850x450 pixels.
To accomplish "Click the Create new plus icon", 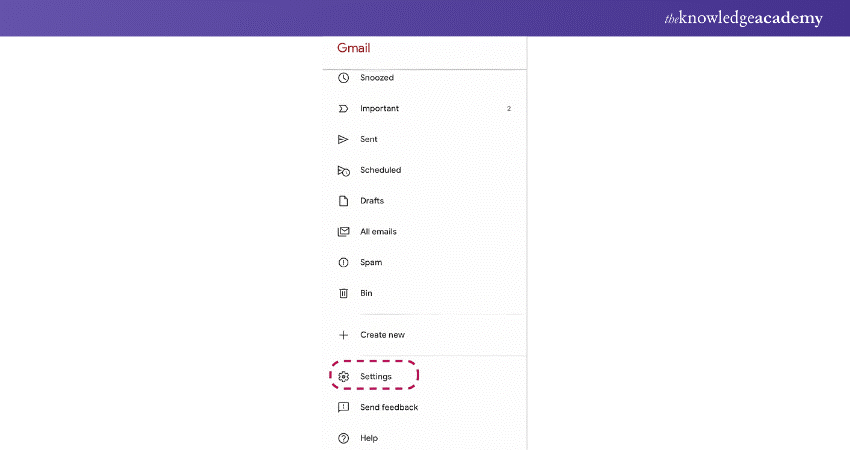I will tap(343, 335).
